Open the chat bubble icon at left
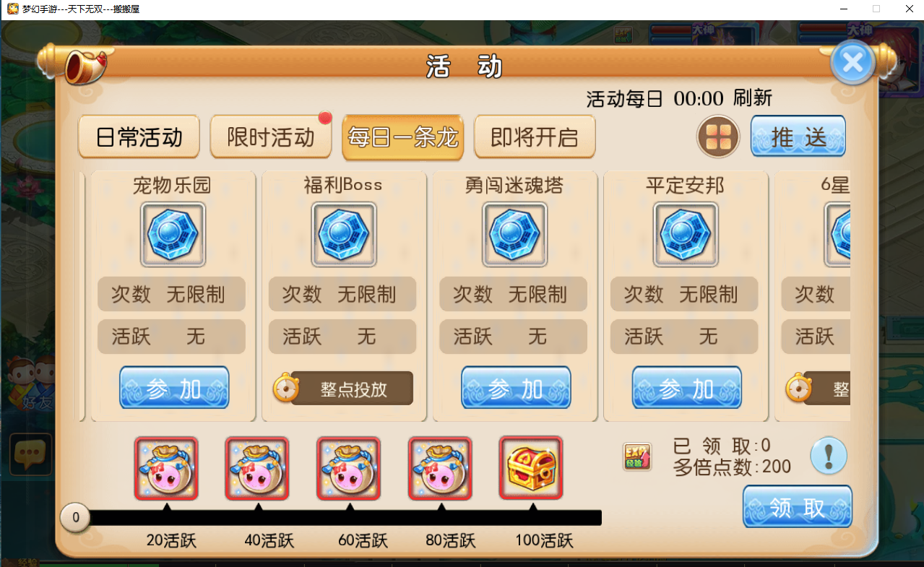Screen dimensions: 924x567 click(30, 454)
